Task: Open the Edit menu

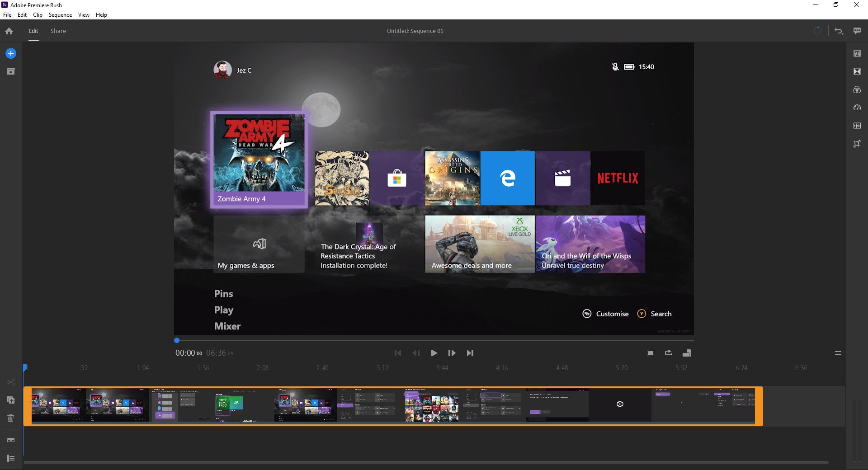Action: click(x=22, y=15)
